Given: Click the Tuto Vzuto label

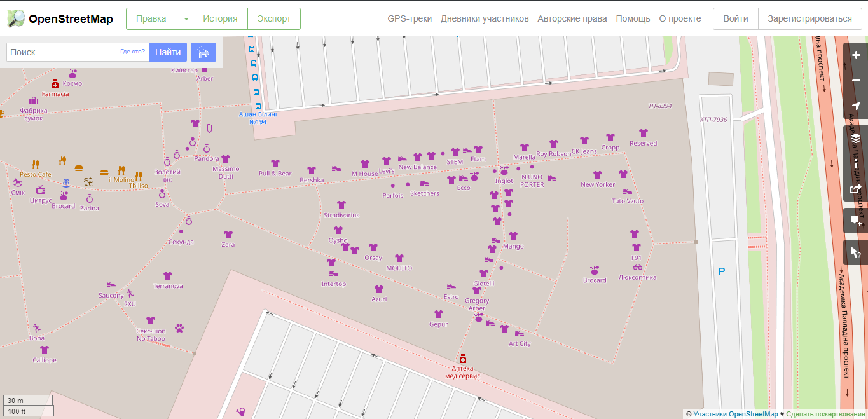Looking at the screenshot, I should (628, 201).
